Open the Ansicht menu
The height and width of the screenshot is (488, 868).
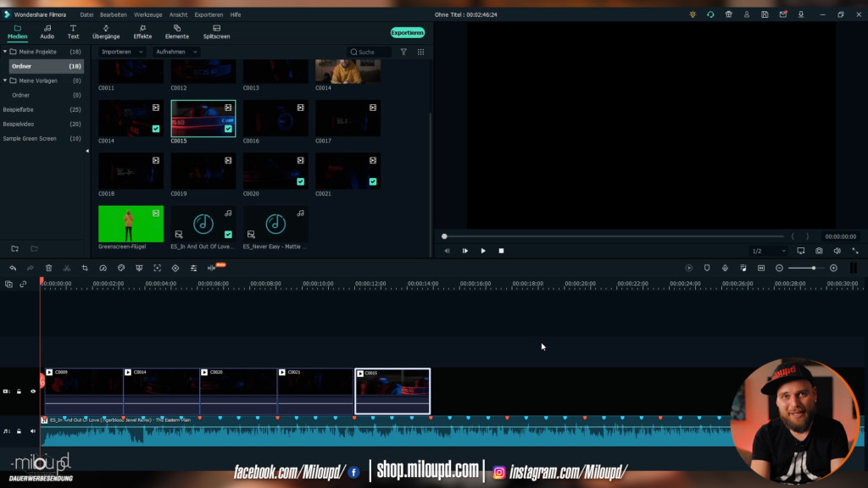(178, 14)
